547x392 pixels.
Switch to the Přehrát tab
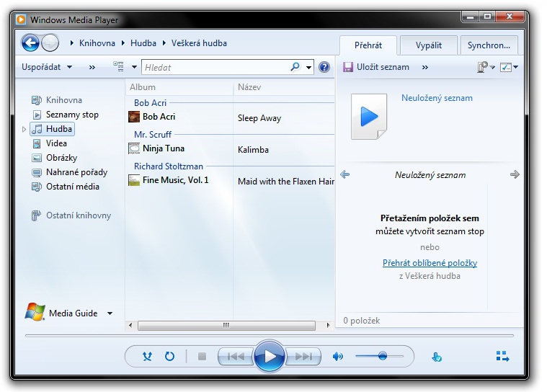click(x=368, y=45)
